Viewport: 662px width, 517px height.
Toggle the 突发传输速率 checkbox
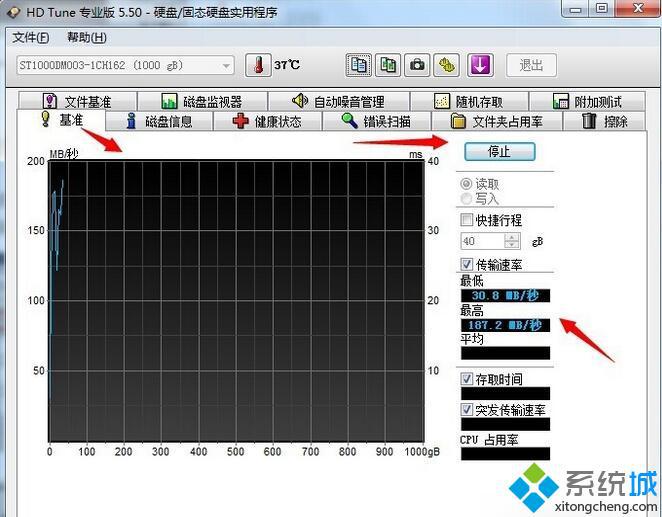point(467,409)
